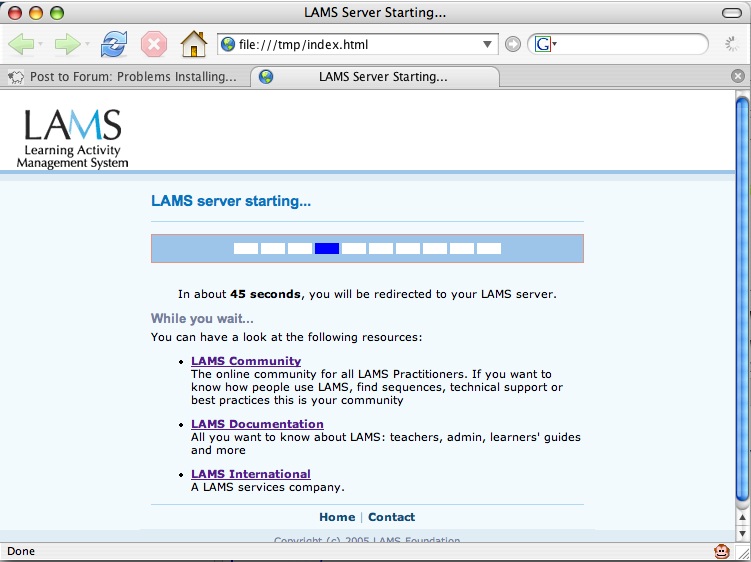Select the LAMS Server Starting tab
Screen dimensions: 751x562
click(x=375, y=77)
